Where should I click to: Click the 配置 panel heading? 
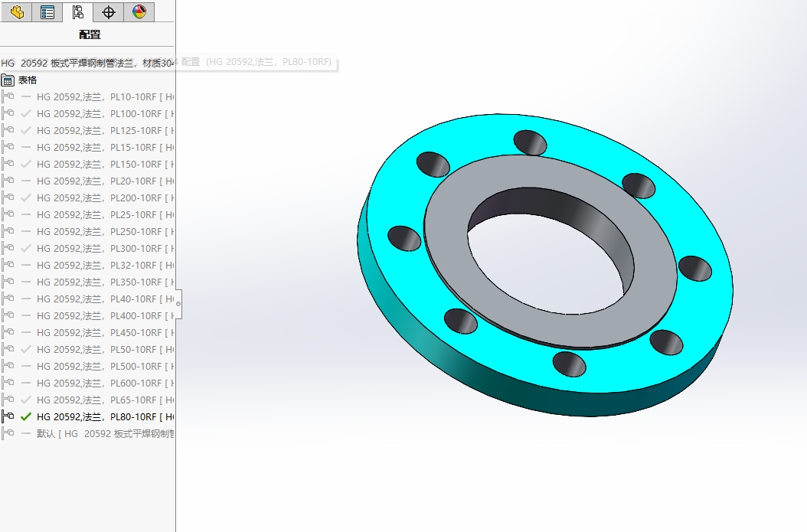click(x=90, y=34)
